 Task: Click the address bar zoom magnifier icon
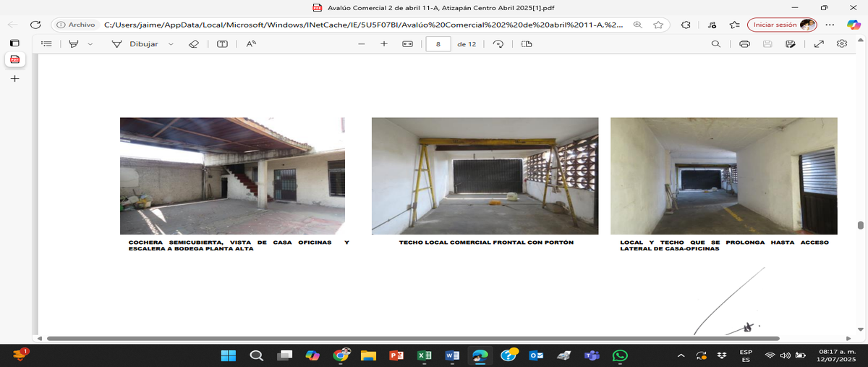click(x=637, y=24)
